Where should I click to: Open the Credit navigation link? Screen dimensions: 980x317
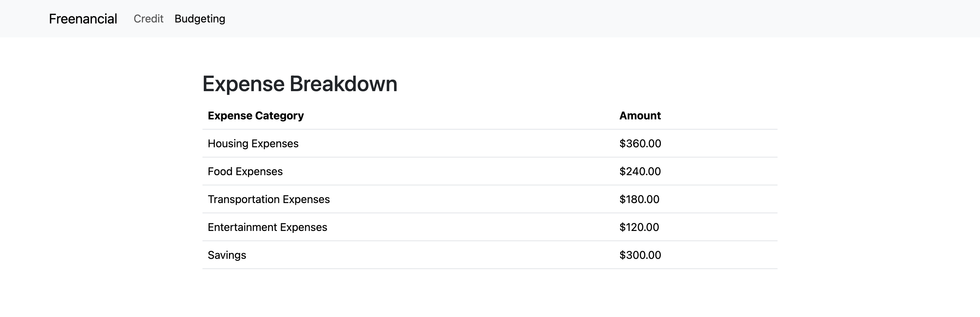[148, 19]
